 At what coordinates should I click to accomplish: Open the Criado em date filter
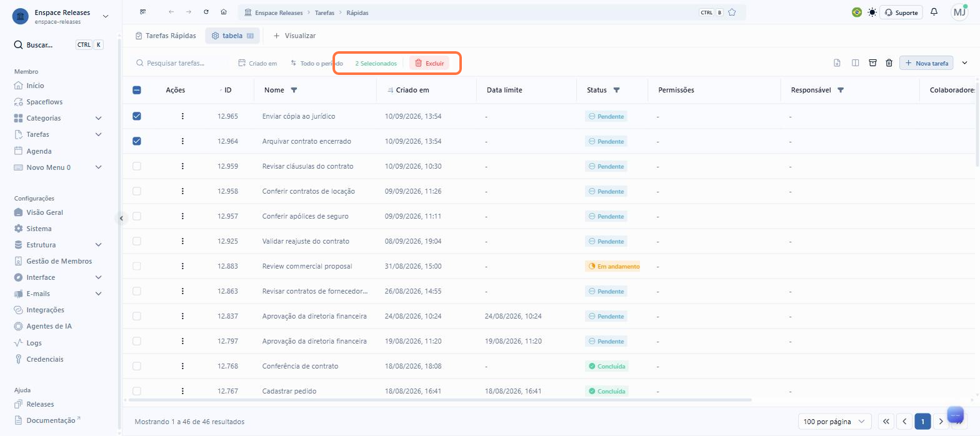[x=257, y=63]
